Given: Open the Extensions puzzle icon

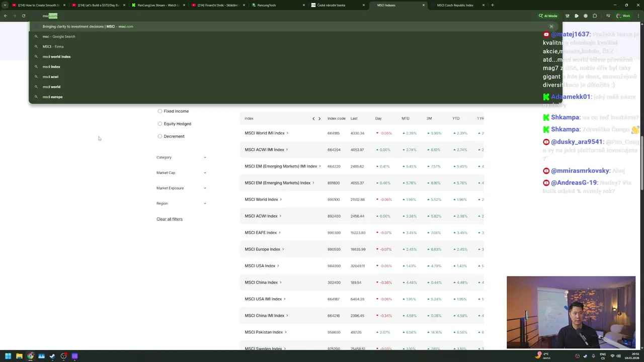Looking at the screenshot, I should [x=595, y=16].
